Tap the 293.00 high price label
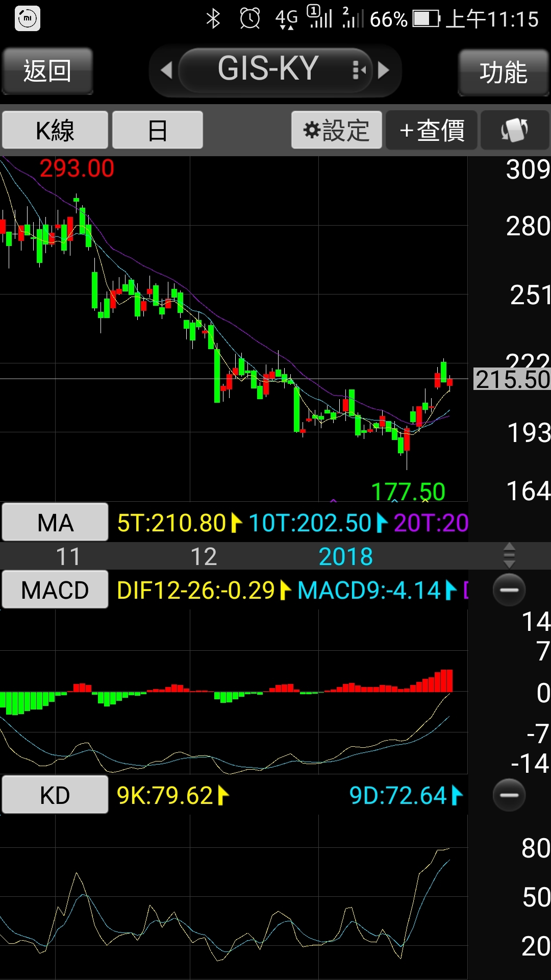Screen dimensions: 551x980 point(77,168)
